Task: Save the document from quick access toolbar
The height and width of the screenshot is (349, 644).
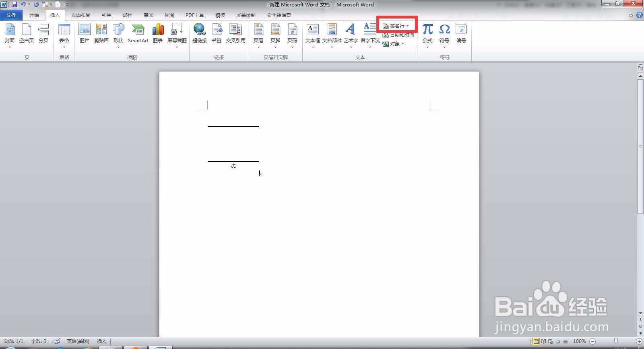Action: (14, 4)
